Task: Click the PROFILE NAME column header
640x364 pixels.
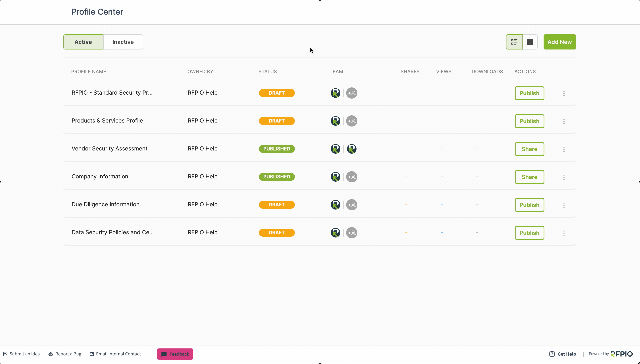Action: click(x=88, y=72)
